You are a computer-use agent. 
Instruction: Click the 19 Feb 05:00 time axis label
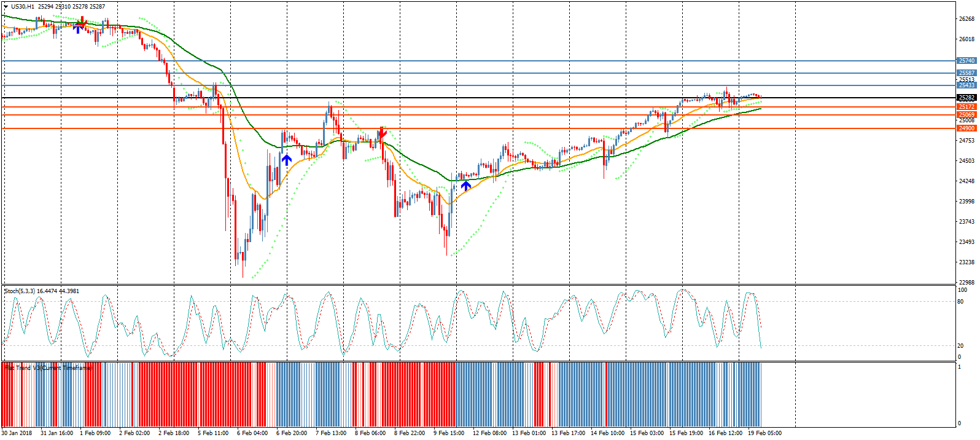click(764, 433)
